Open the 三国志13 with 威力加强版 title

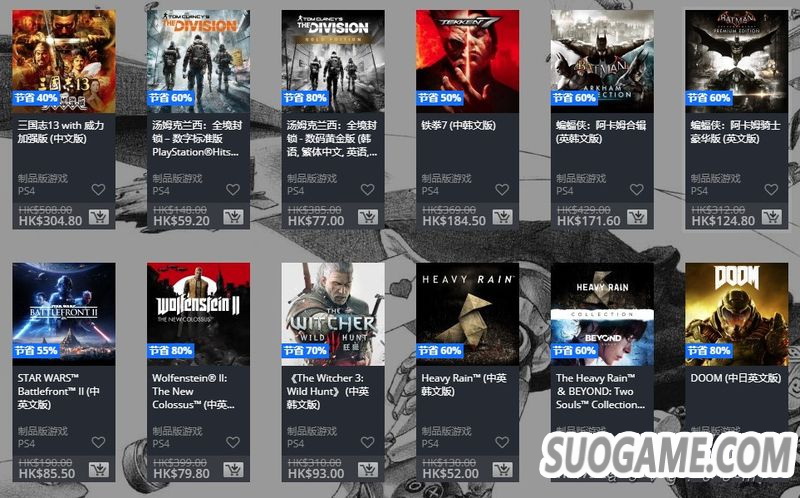point(61,132)
